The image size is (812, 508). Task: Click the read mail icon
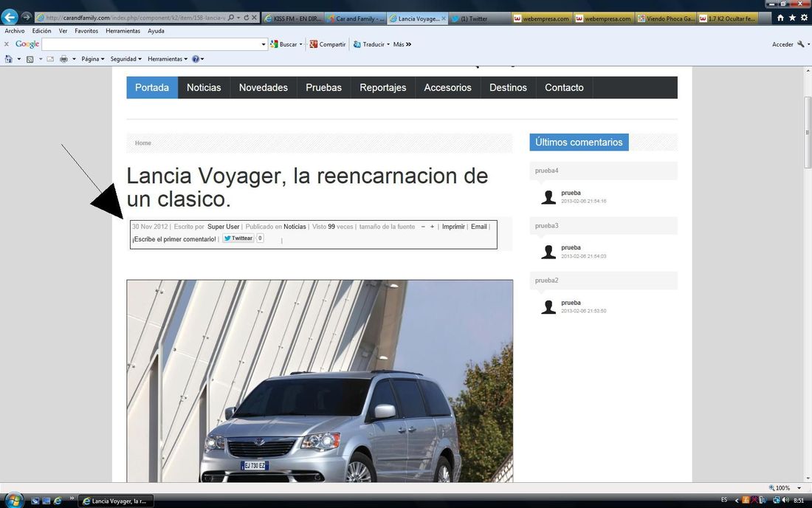50,59
